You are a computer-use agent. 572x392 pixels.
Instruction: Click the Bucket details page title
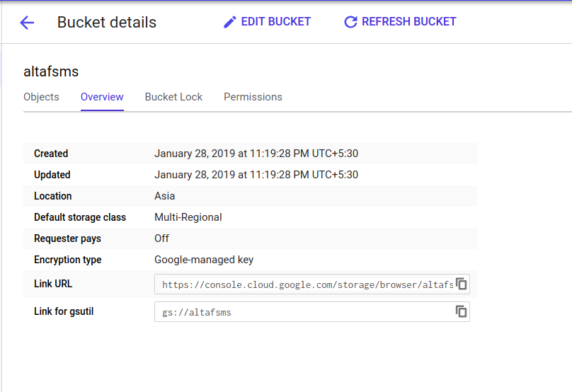107,23
